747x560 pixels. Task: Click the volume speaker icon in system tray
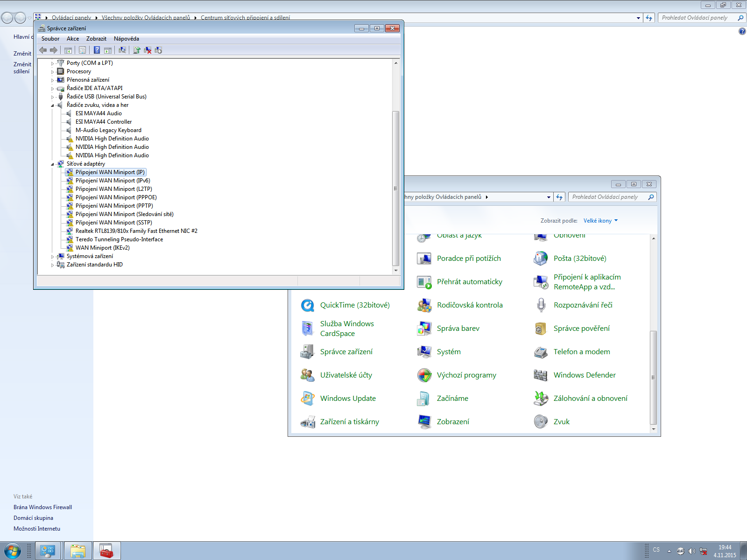691,551
